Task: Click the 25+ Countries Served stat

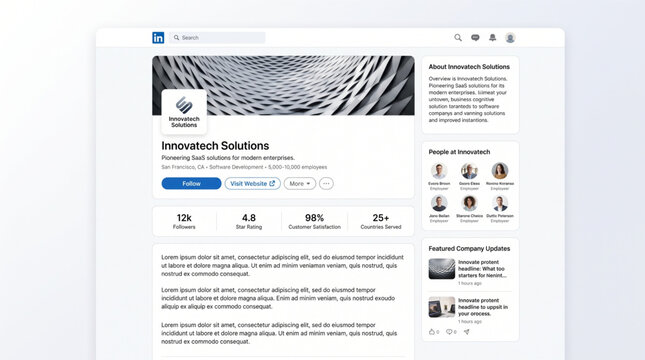Action: [381, 221]
